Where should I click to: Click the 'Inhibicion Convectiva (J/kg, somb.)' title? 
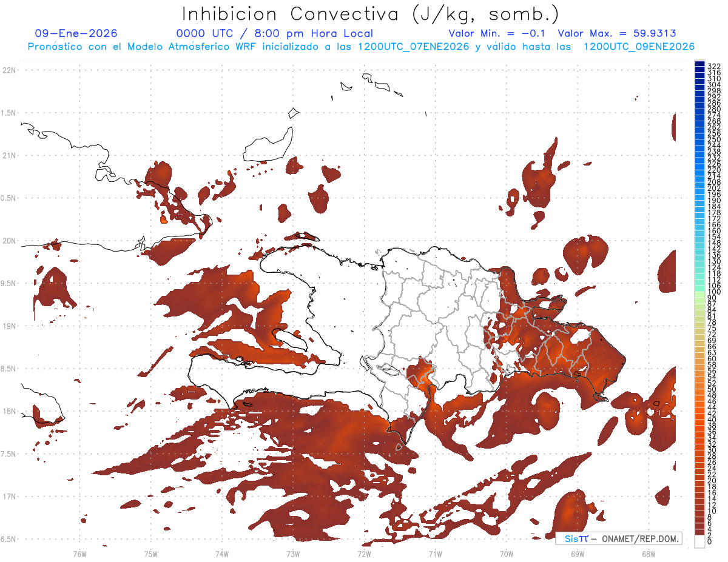tap(370, 14)
